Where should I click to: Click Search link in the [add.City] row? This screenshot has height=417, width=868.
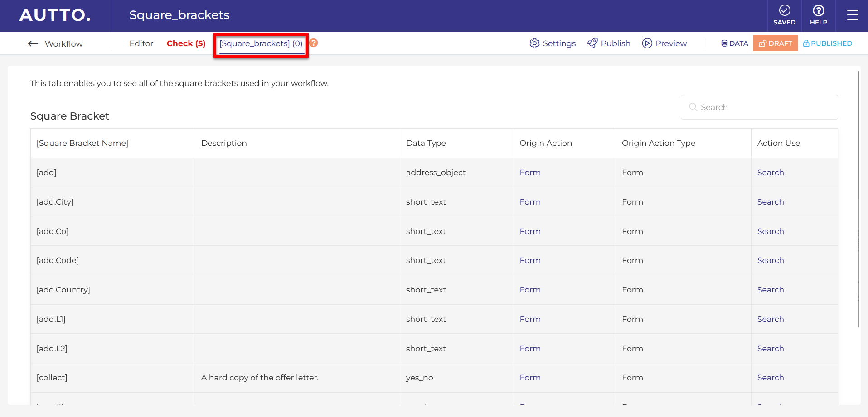[770, 202]
